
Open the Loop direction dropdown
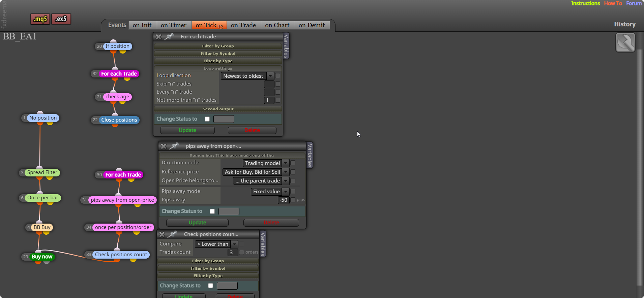pos(247,76)
